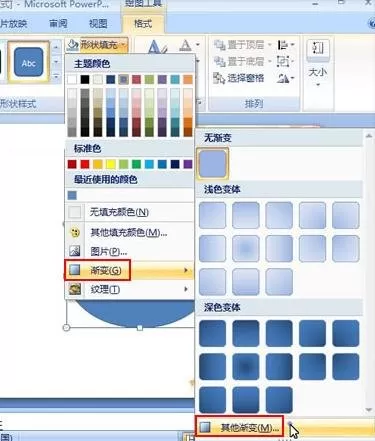The width and height of the screenshot is (375, 441).
Task: Choose purple standard color
Action: 188,164
